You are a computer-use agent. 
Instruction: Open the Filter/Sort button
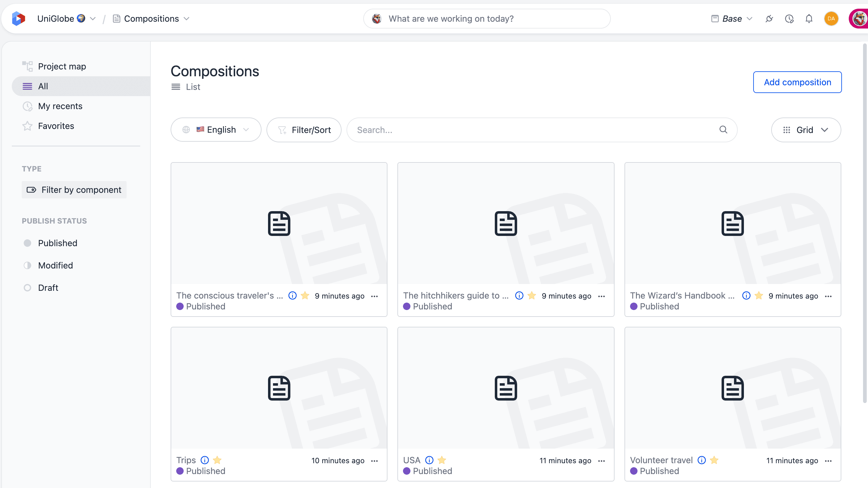click(x=304, y=130)
